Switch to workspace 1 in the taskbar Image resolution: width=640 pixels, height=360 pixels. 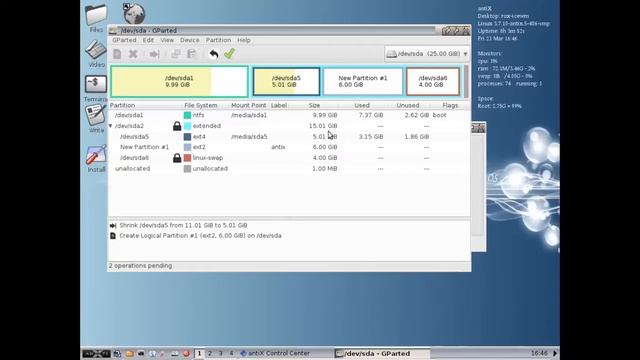199,353
